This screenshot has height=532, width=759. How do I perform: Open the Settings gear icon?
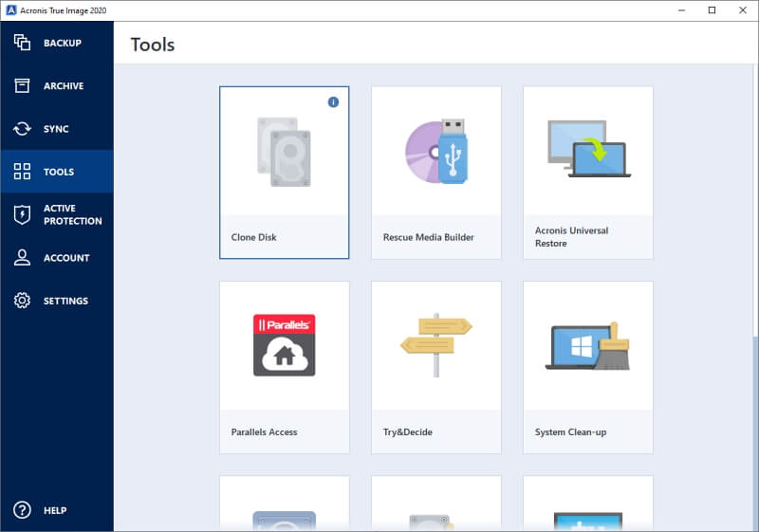click(22, 301)
